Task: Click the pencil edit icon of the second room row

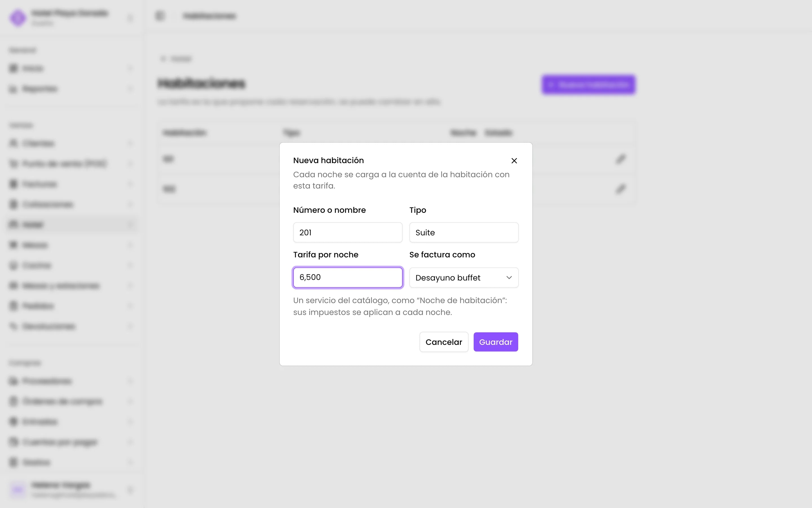Action: coord(621,189)
